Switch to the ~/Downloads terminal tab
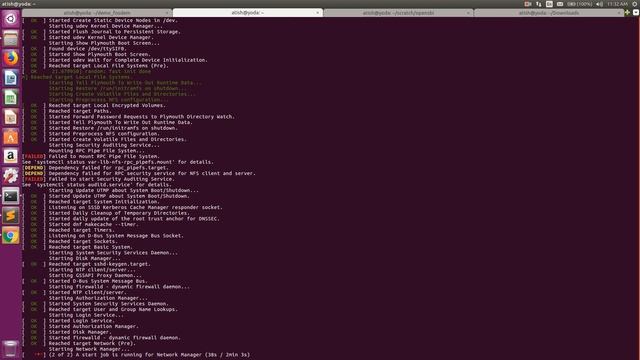This screenshot has height=360, width=640. 549,13
